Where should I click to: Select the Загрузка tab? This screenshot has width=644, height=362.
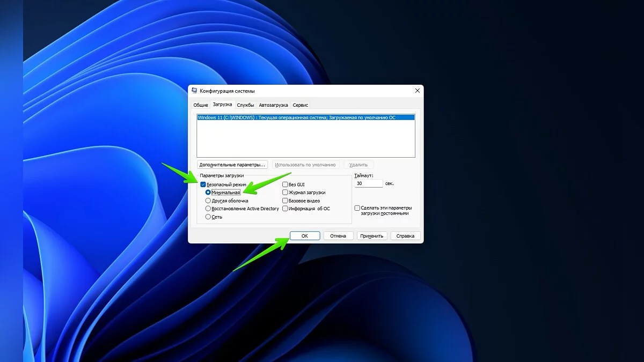pos(222,105)
